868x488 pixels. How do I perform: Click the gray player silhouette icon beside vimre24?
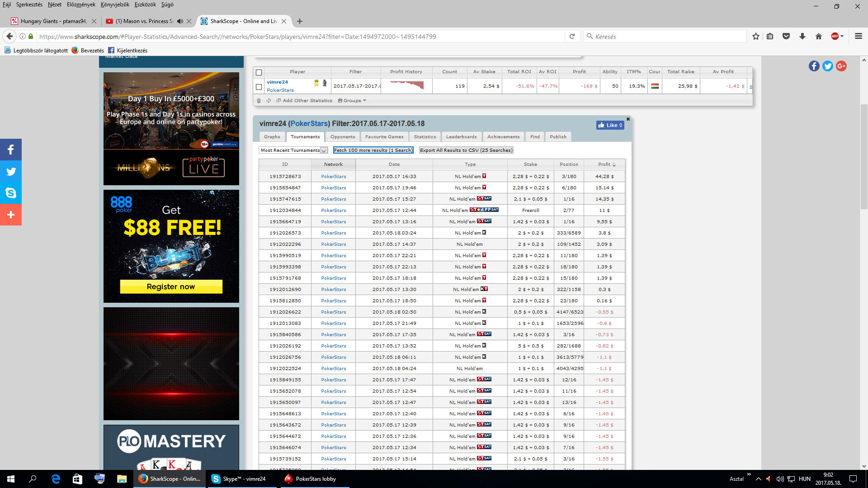click(324, 83)
